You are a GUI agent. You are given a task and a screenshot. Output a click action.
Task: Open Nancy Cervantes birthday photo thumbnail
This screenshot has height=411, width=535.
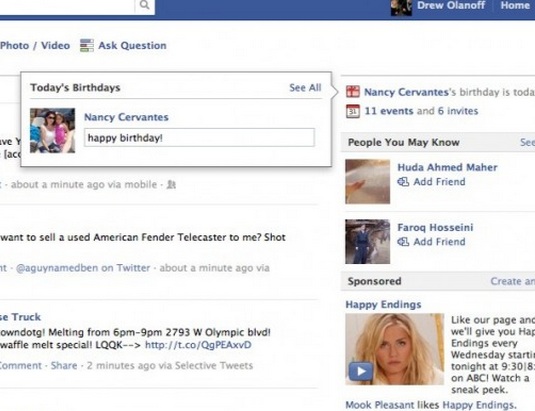pyautogui.click(x=53, y=131)
